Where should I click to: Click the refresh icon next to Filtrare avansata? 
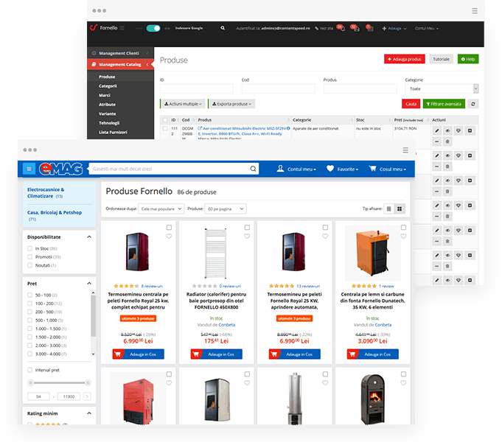pyautogui.click(x=473, y=104)
